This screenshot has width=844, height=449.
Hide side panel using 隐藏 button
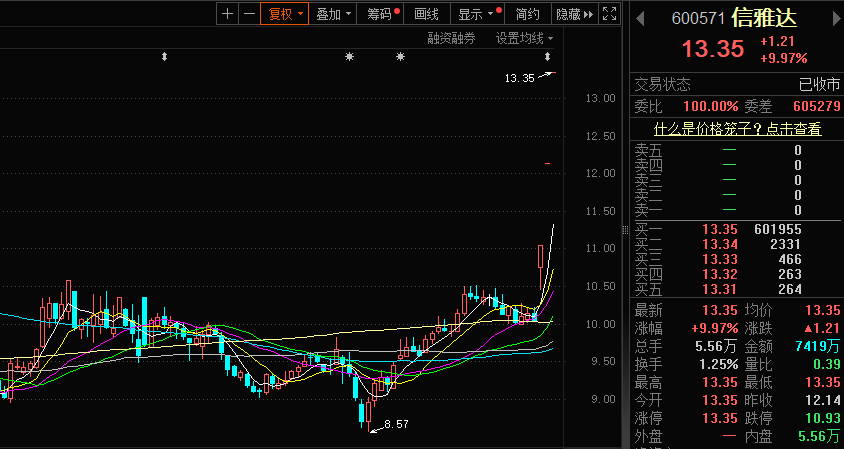(574, 14)
